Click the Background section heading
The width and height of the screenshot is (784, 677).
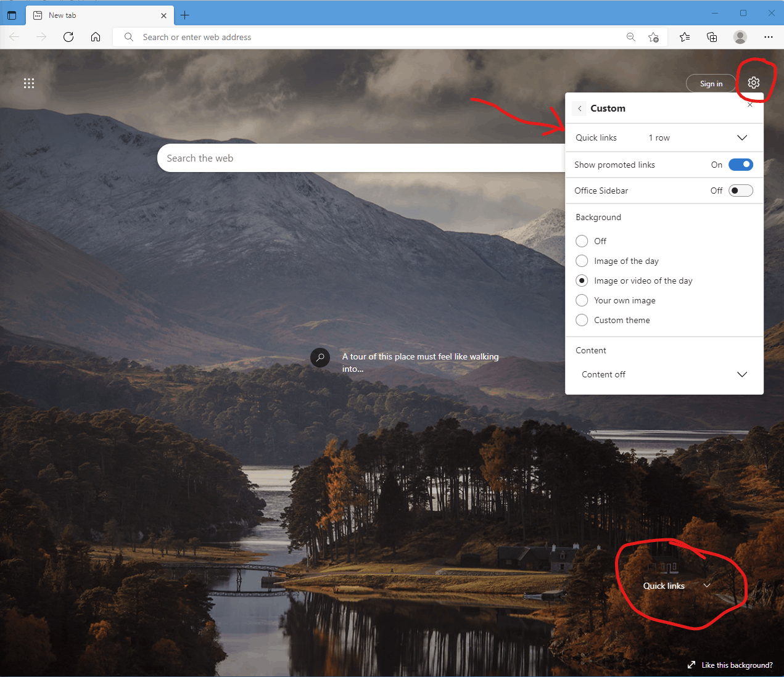tap(598, 217)
